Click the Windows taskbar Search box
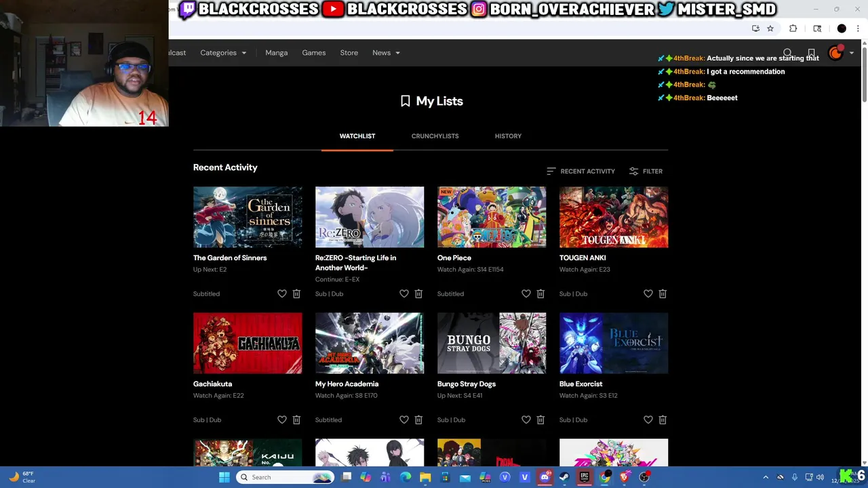 tap(285, 477)
